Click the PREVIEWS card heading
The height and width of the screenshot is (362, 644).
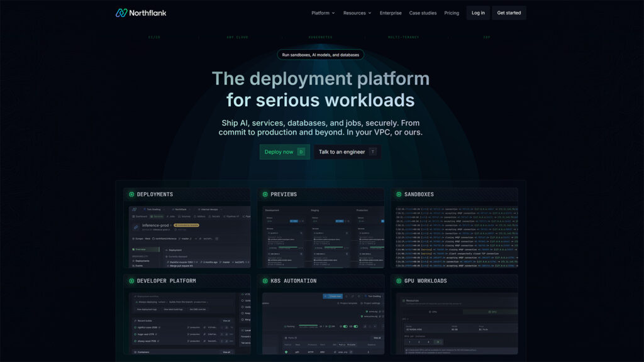(284, 194)
